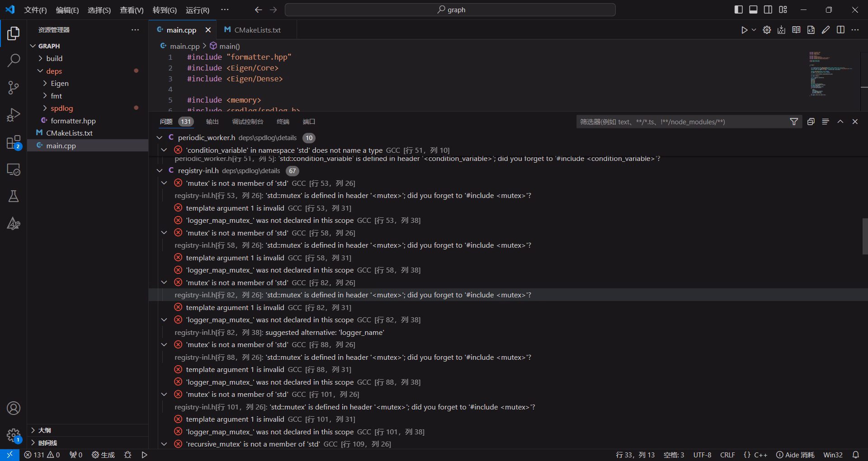This screenshot has width=868, height=461.
Task: Switch to the 终端 terminal tab
Action: tap(283, 122)
